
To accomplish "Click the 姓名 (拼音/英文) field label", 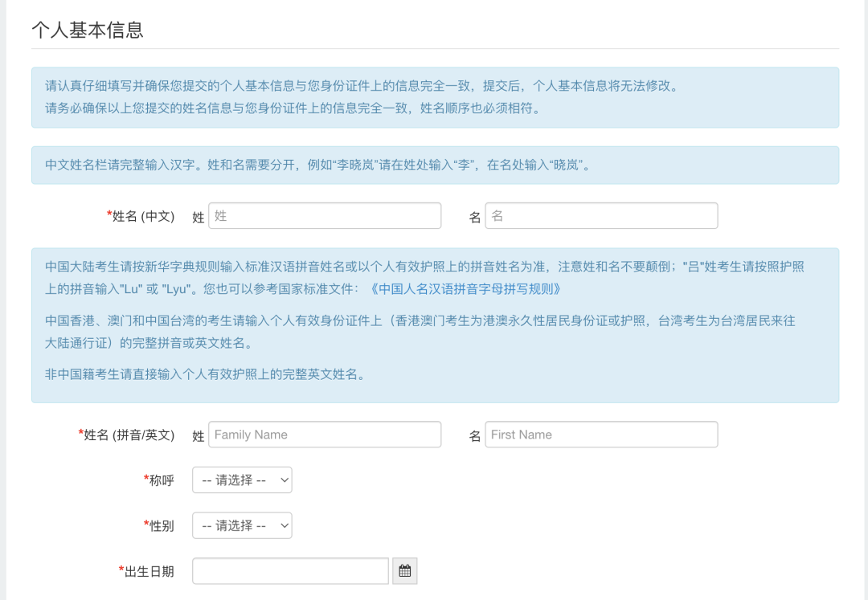I will coord(129,435).
